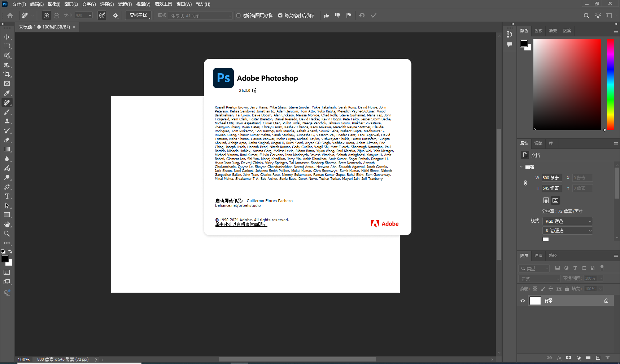Click the 查找干扰 button
The image size is (620, 364).
click(x=138, y=15)
